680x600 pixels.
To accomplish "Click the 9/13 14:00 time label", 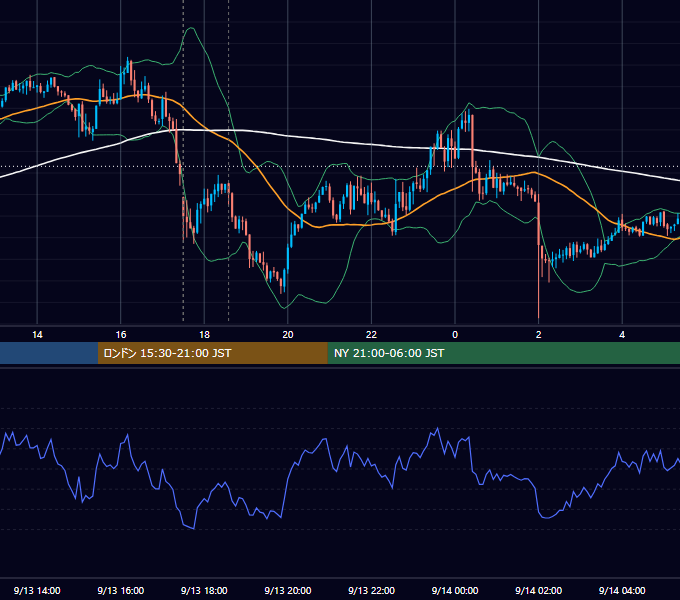I will coord(37,590).
